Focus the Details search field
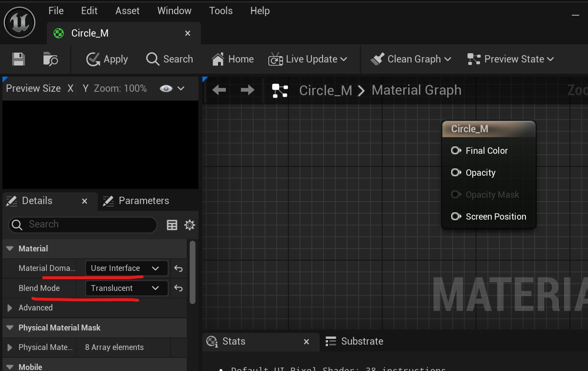Viewport: 588px width, 371px height. click(x=83, y=225)
